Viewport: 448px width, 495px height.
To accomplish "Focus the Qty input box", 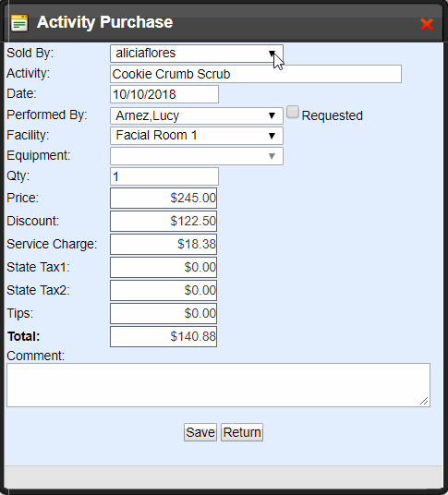I will [164, 176].
